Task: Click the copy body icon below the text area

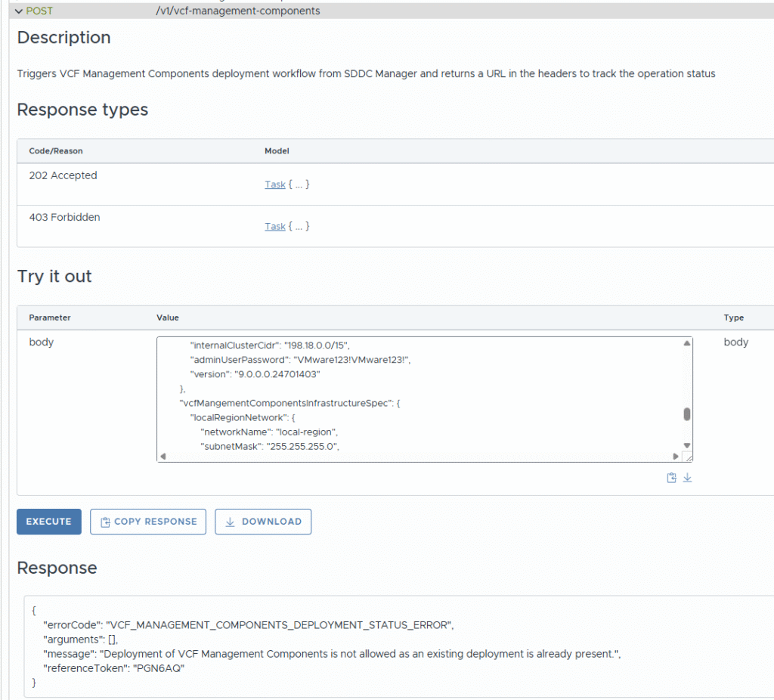Action: tap(671, 478)
